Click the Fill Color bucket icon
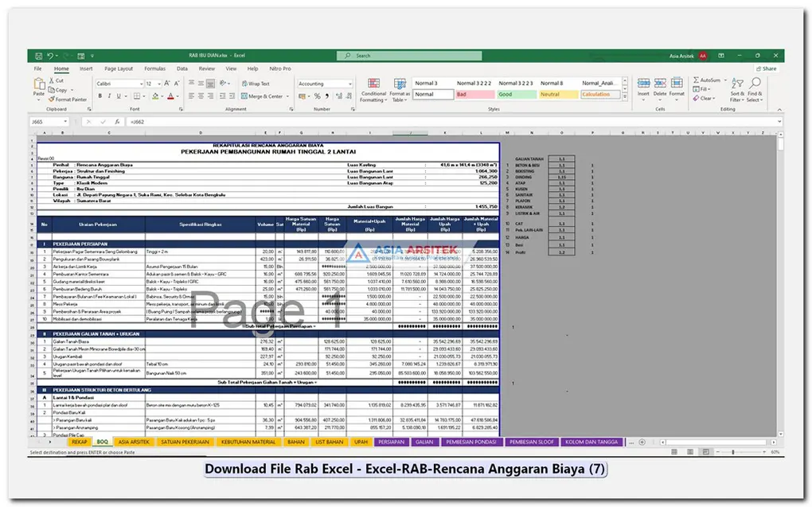Viewport: 812px width, 507px height. coord(155,96)
